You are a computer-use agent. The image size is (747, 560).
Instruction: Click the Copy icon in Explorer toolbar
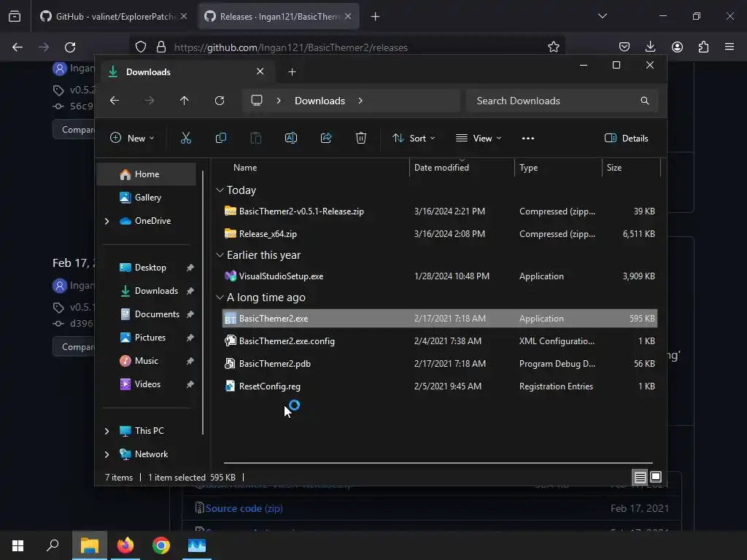point(220,138)
